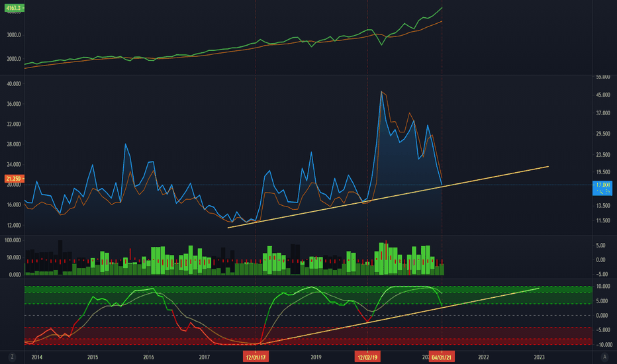Image resolution: width=617 pixels, height=364 pixels.
Task: Select the yellow trend line in price pane
Action: tap(388, 197)
